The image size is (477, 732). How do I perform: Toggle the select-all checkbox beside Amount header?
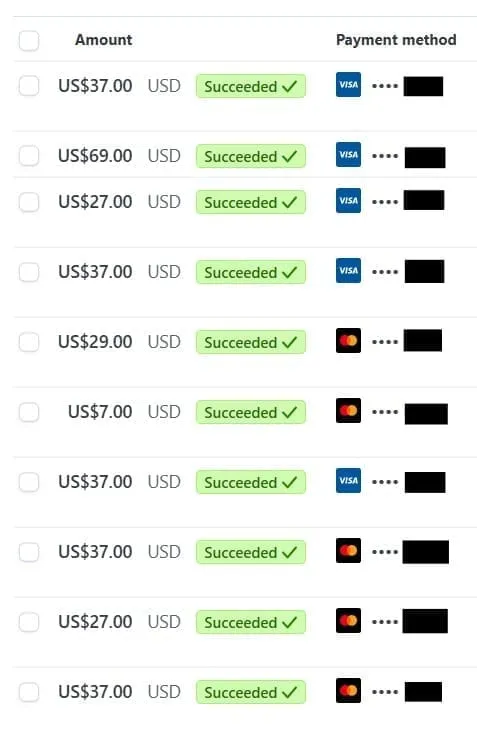(x=29, y=41)
